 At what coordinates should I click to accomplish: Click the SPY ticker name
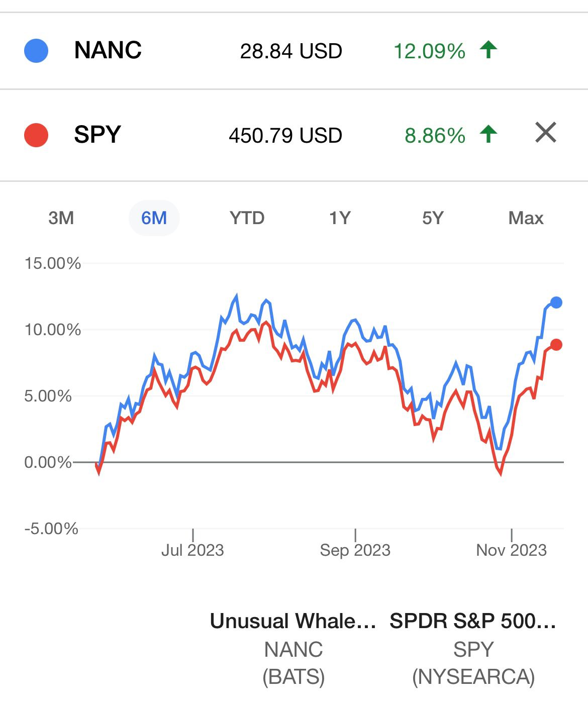97,135
